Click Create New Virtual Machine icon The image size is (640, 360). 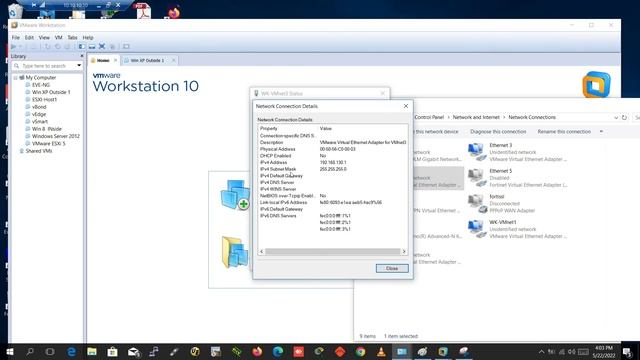pyautogui.click(x=235, y=195)
